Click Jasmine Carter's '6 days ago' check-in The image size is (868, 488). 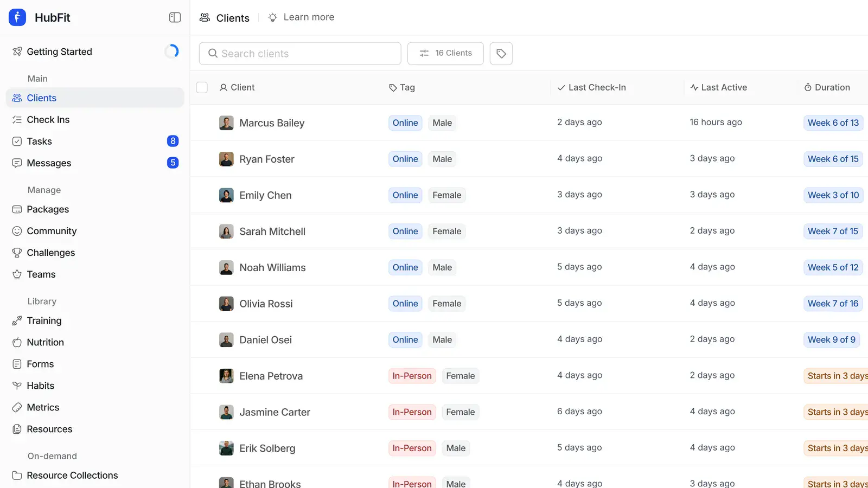pyautogui.click(x=579, y=412)
